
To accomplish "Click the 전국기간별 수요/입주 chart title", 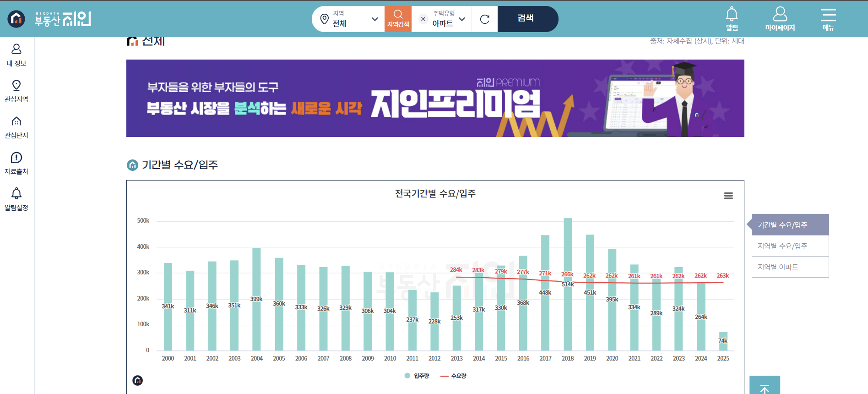I will [435, 194].
